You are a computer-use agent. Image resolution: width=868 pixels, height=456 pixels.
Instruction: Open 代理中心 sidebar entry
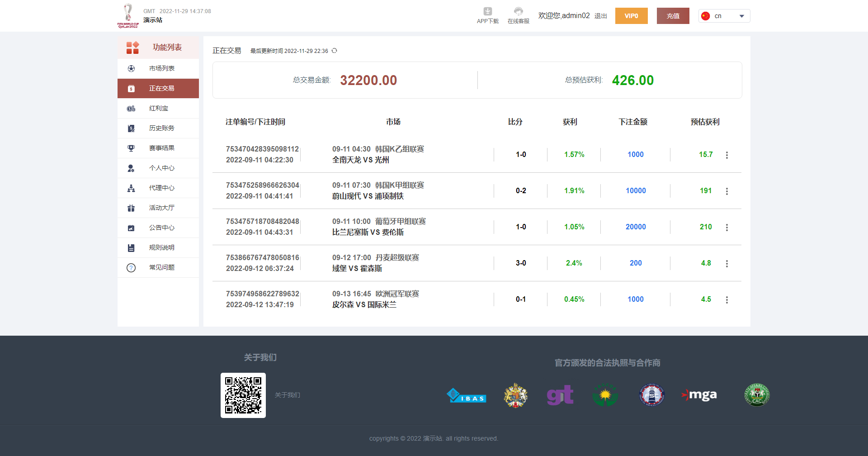click(161, 188)
